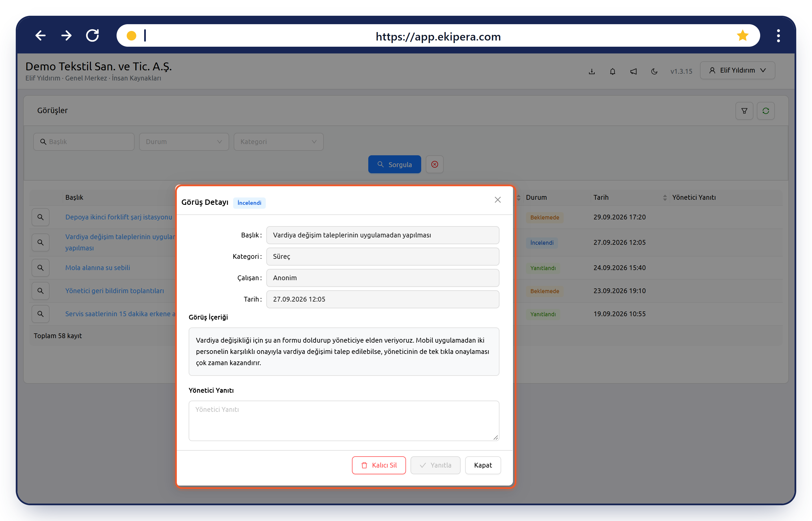
Task: Toggle dark mode moon icon
Action: tap(654, 71)
